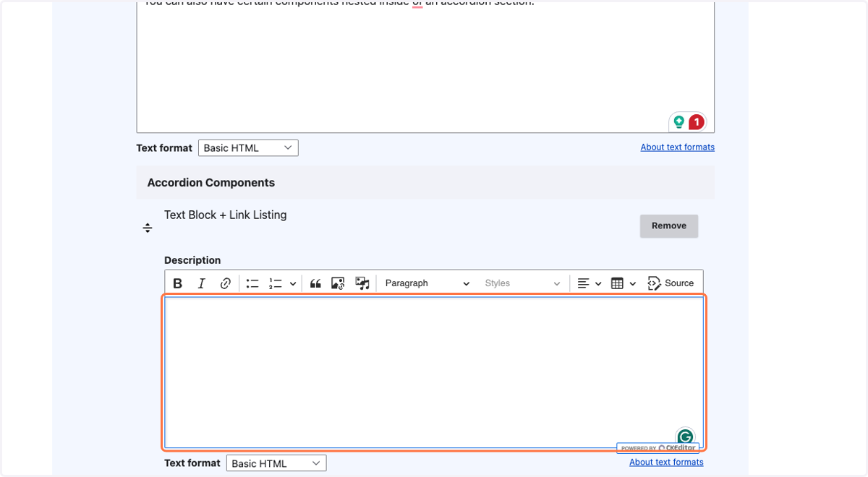Open the upper Text format Basic HTML dropdown
The height and width of the screenshot is (477, 868).
click(248, 147)
